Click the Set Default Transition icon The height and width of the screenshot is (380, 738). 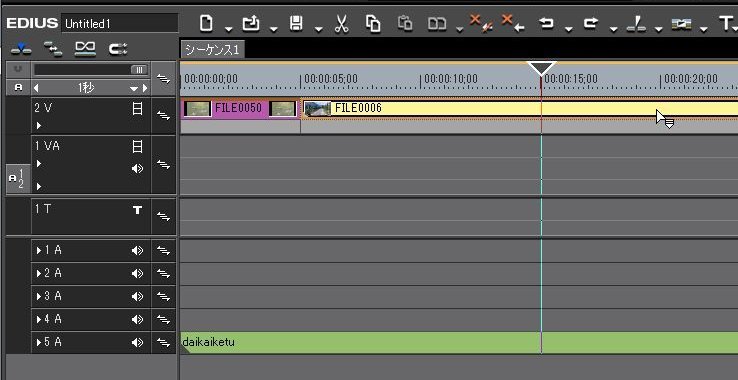click(x=681, y=24)
